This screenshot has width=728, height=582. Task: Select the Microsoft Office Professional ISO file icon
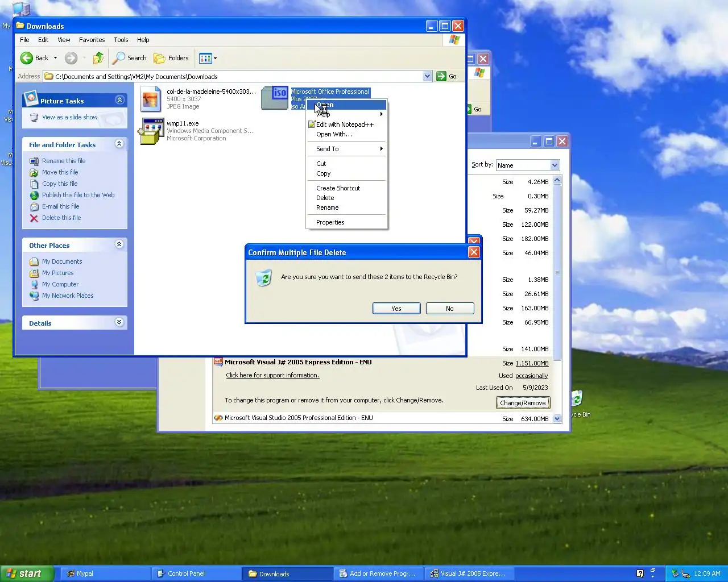(x=275, y=98)
